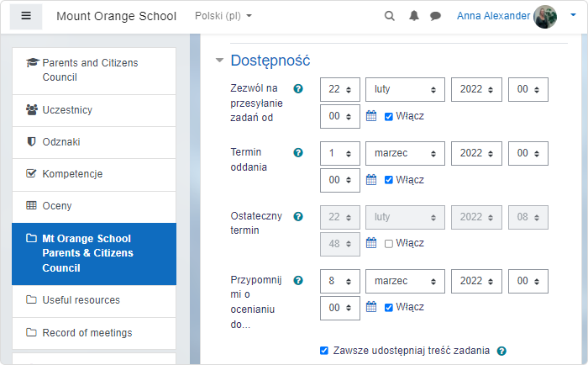The height and width of the screenshot is (365, 588).
Task: Open the user menu dropdown arrow
Action: pyautogui.click(x=573, y=15)
